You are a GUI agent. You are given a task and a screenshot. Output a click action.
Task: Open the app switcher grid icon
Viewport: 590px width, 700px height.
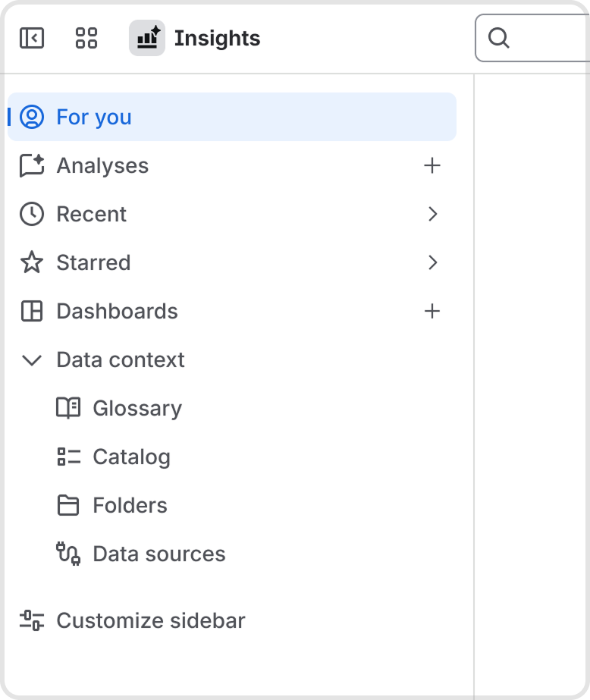(x=86, y=38)
